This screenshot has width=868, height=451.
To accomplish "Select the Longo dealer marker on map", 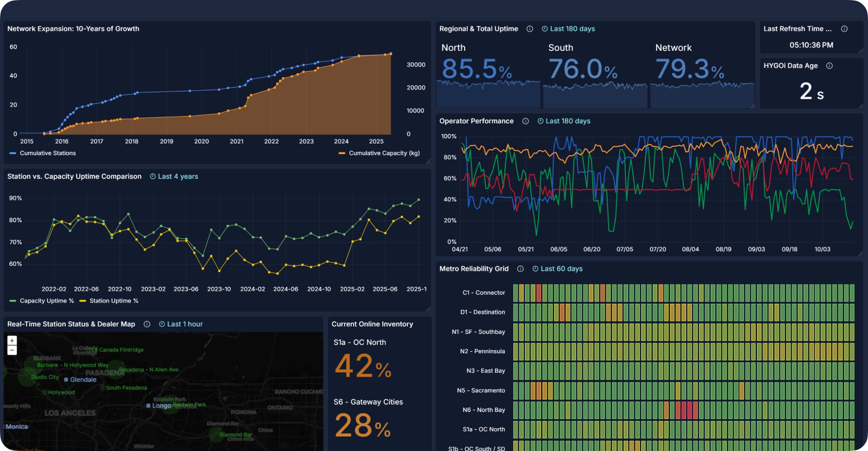I will coord(148,406).
